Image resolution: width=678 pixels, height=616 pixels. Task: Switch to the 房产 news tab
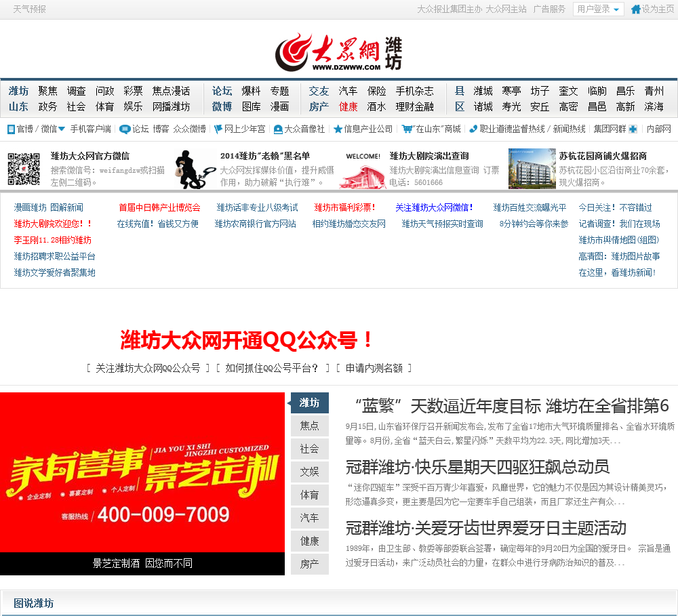point(310,564)
